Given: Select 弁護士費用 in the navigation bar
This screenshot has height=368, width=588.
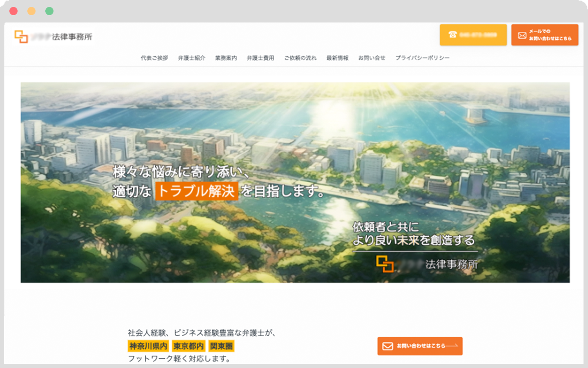Looking at the screenshot, I should click(x=260, y=58).
